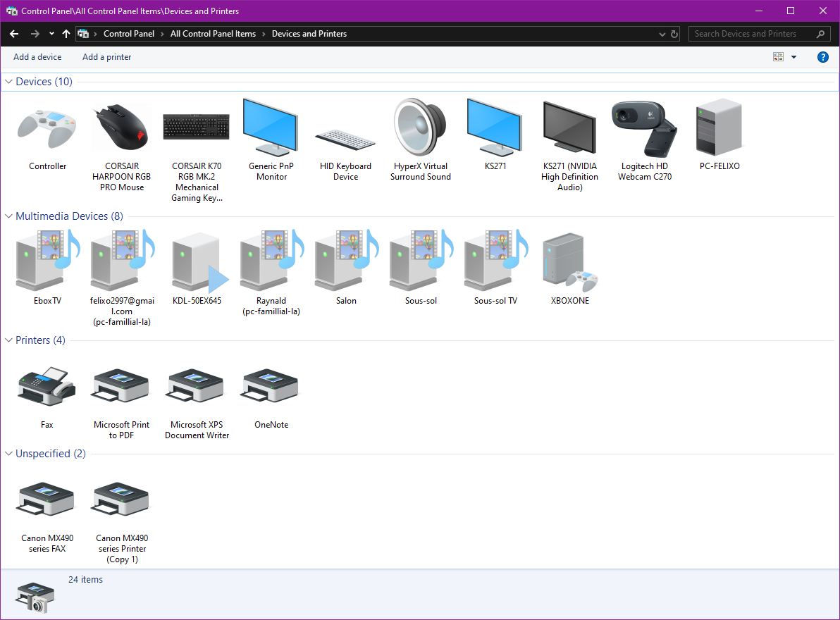The height and width of the screenshot is (620, 840).
Task: Expand the Control Panel breadcrumb arrow
Action: (162, 34)
